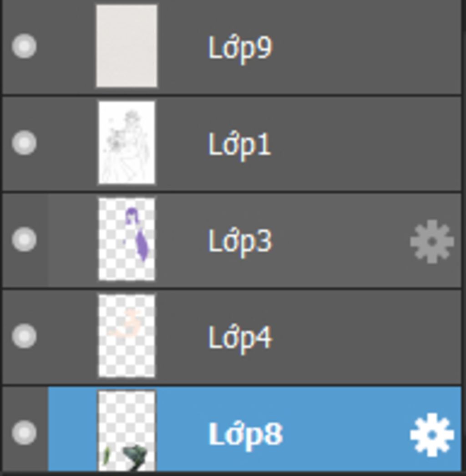The image size is (466, 476).
Task: Click the Lớp8 layer thumbnail
Action: [x=127, y=430]
